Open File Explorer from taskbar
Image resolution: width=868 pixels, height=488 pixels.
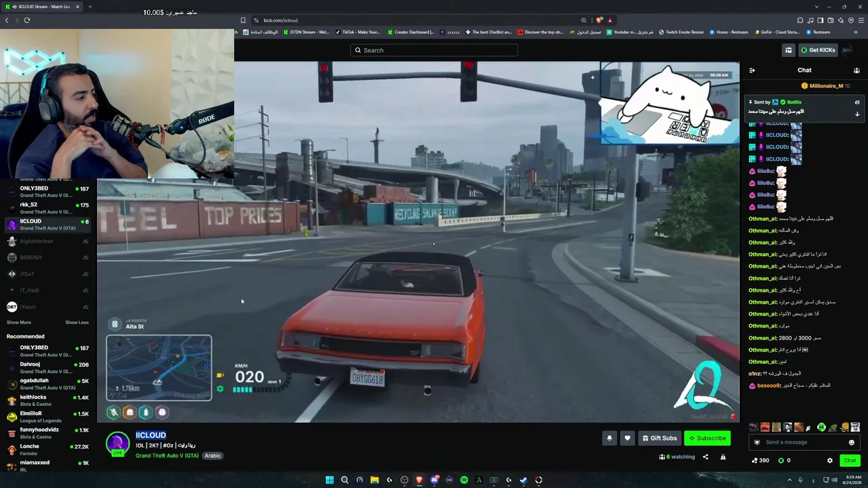374,480
